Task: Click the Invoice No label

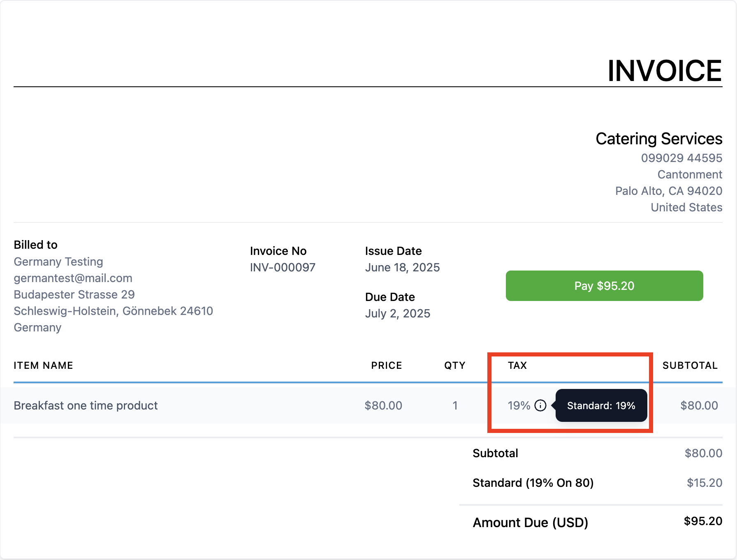Action: [x=278, y=251]
